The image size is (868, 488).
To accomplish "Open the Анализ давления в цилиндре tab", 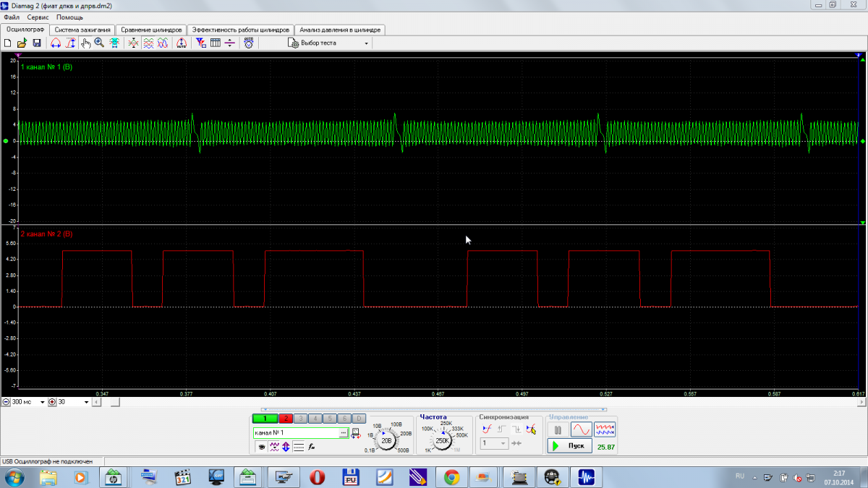I will [340, 30].
